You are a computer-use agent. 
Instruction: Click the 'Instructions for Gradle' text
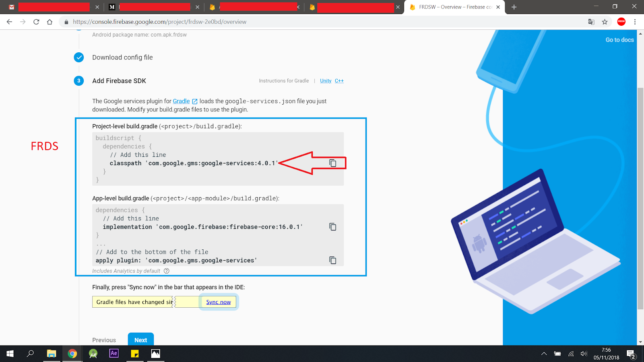(284, 81)
